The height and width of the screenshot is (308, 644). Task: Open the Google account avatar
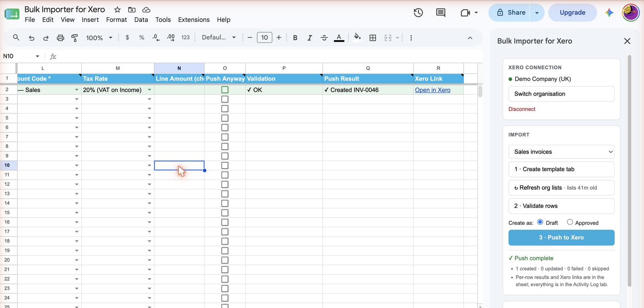(631, 12)
